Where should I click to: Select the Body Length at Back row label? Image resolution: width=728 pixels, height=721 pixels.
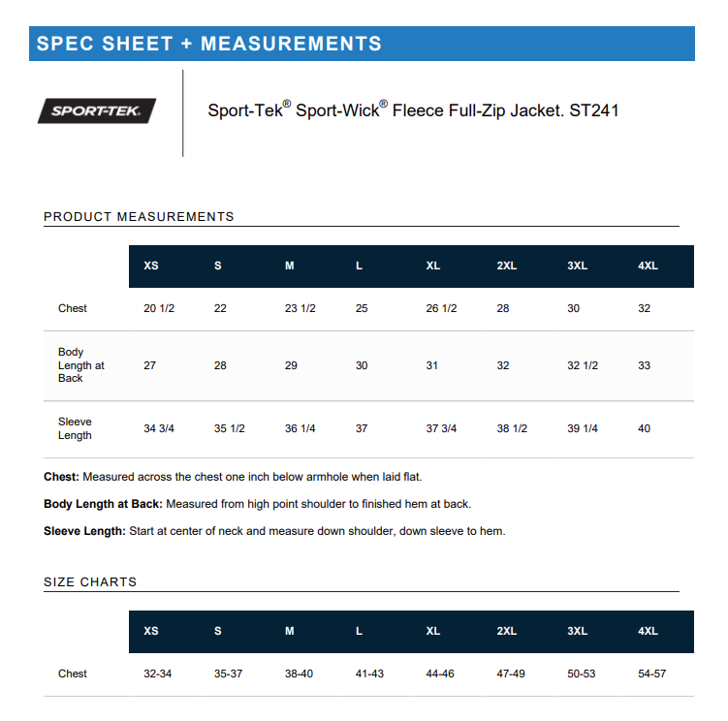click(81, 365)
